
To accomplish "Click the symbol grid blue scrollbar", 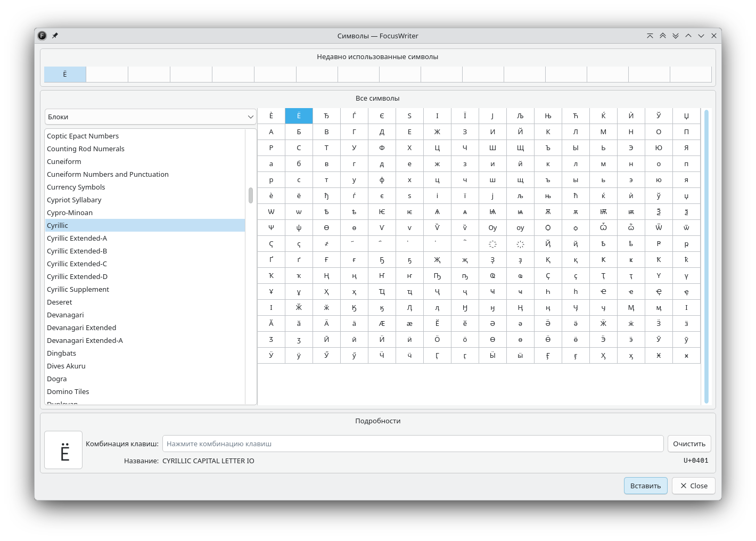I will point(706,256).
